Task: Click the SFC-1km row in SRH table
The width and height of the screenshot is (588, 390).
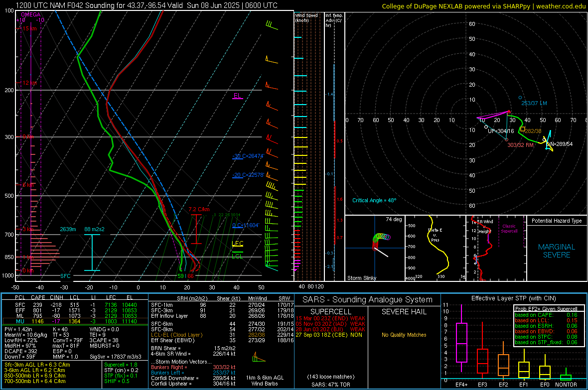Action: click(222, 305)
